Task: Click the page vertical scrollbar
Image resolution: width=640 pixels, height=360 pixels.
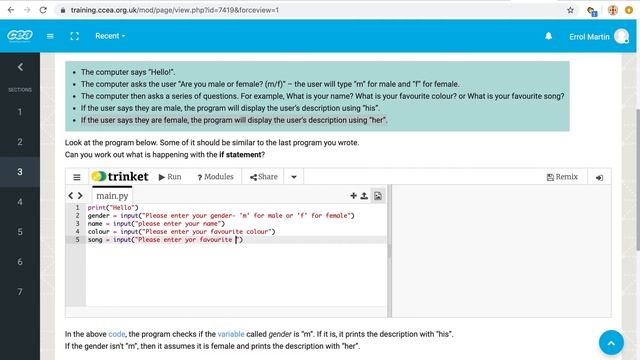Action: tap(638, 180)
